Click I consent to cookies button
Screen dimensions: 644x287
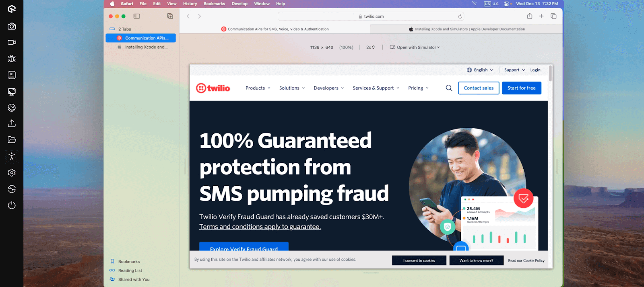point(419,260)
